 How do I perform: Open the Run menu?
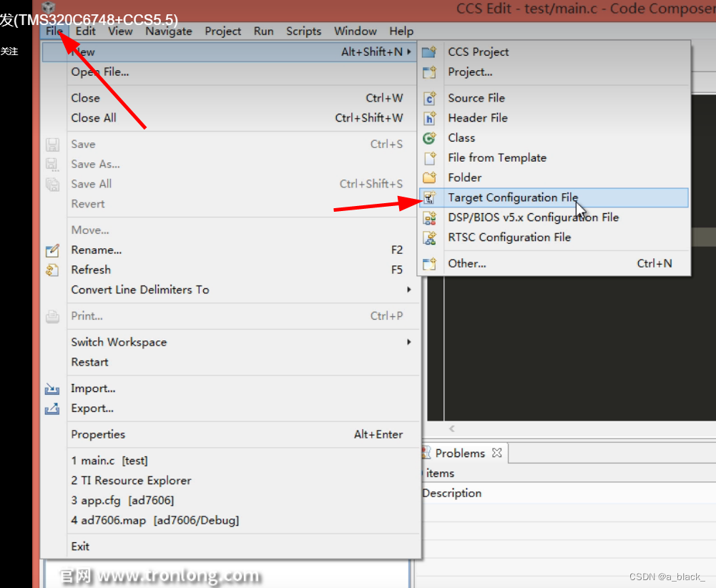pos(263,31)
